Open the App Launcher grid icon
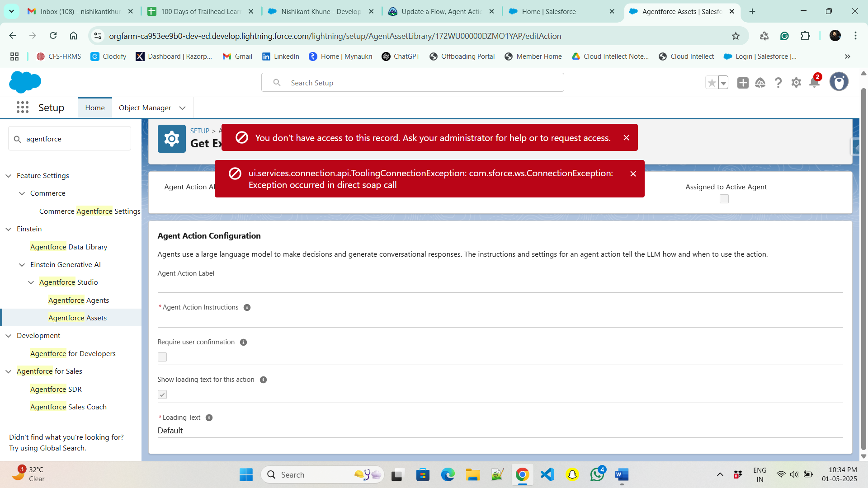This screenshot has height=488, width=868. 23,108
